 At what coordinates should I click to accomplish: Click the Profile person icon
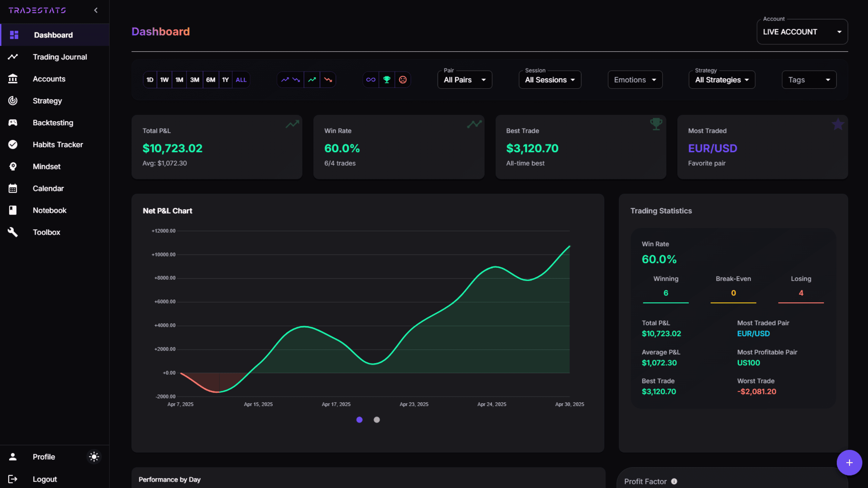pos(13,457)
